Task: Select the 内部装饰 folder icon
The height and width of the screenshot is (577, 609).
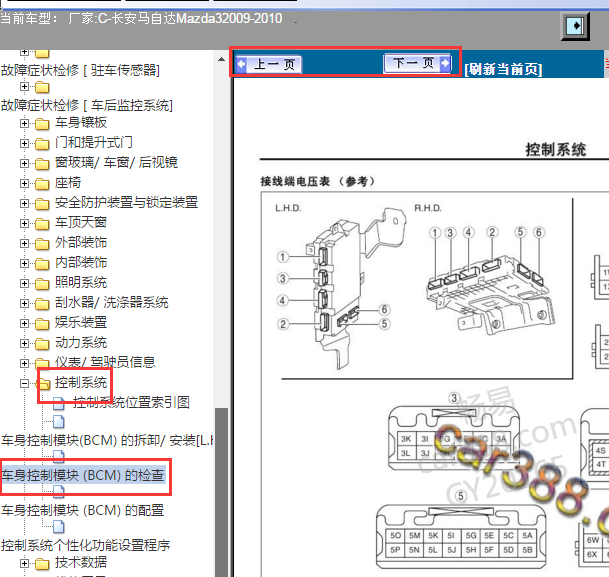Action: [x=42, y=264]
